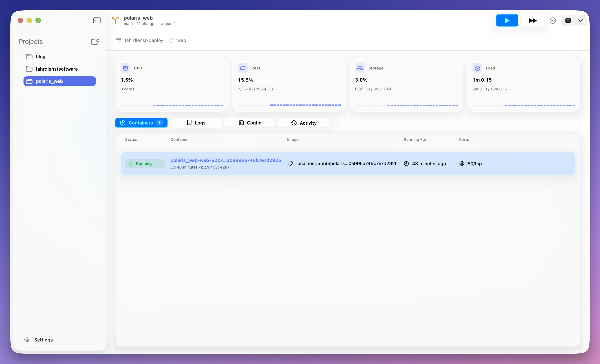
Task: Click Up 48 minutes · b27d435c4287 text
Action: click(200, 167)
